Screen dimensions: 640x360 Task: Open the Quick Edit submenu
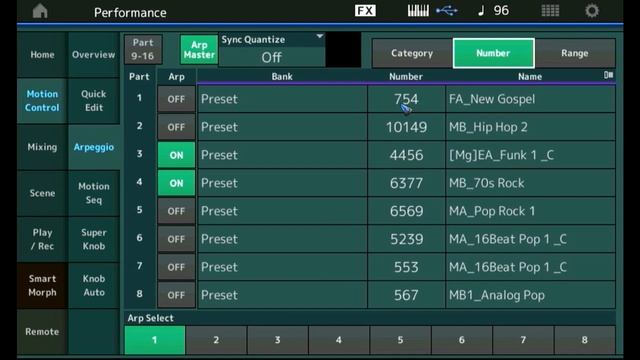tap(94, 101)
